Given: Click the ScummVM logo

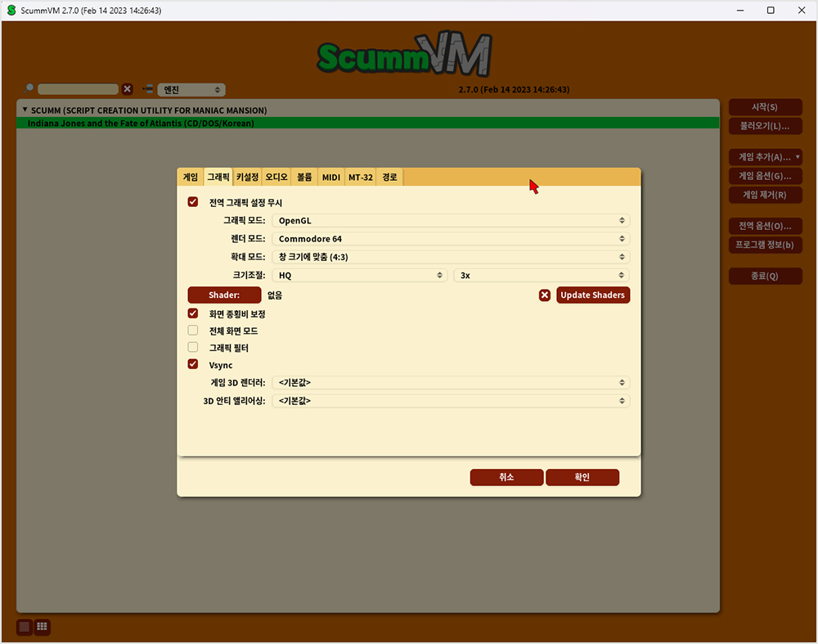Looking at the screenshot, I should pyautogui.click(x=405, y=54).
